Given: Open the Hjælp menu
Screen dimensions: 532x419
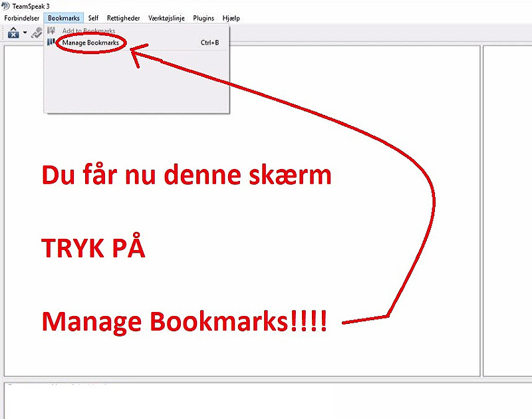Looking at the screenshot, I should (x=230, y=18).
